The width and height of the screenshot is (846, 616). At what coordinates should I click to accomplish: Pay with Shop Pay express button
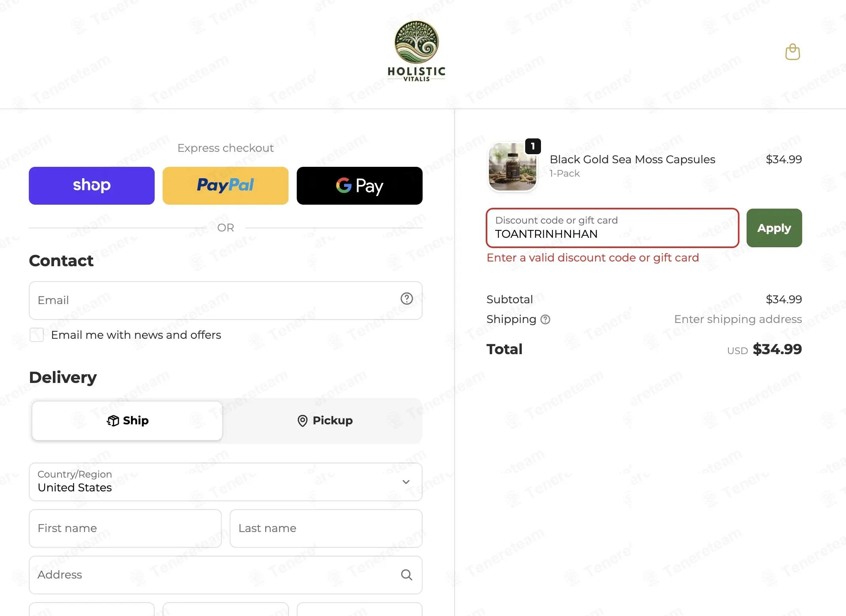pos(92,186)
